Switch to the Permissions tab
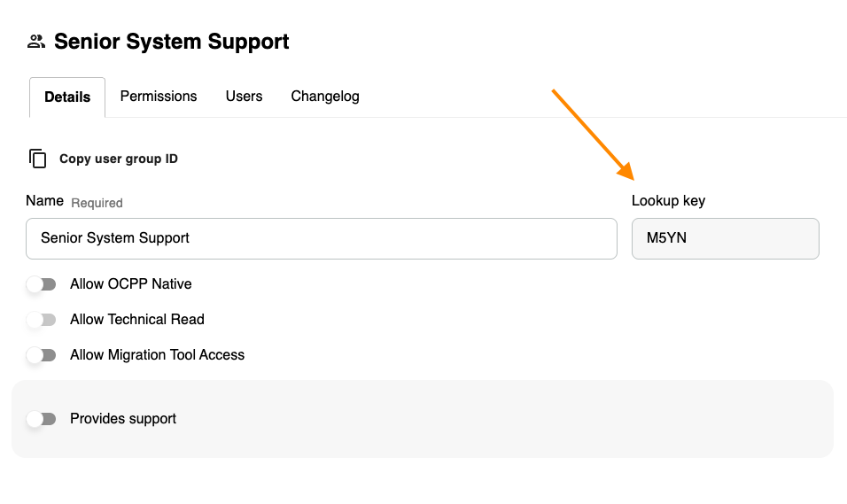This screenshot has height=504, width=847. click(x=159, y=97)
